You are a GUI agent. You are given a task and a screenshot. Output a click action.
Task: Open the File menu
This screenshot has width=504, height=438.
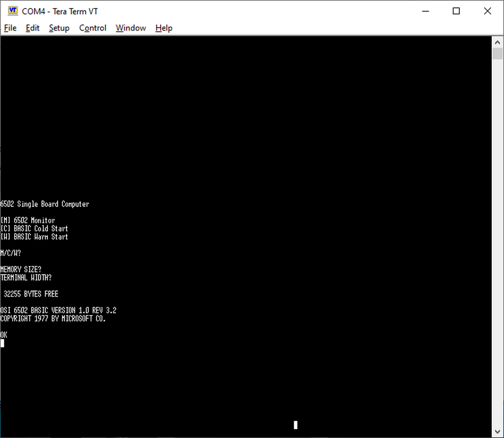point(10,28)
